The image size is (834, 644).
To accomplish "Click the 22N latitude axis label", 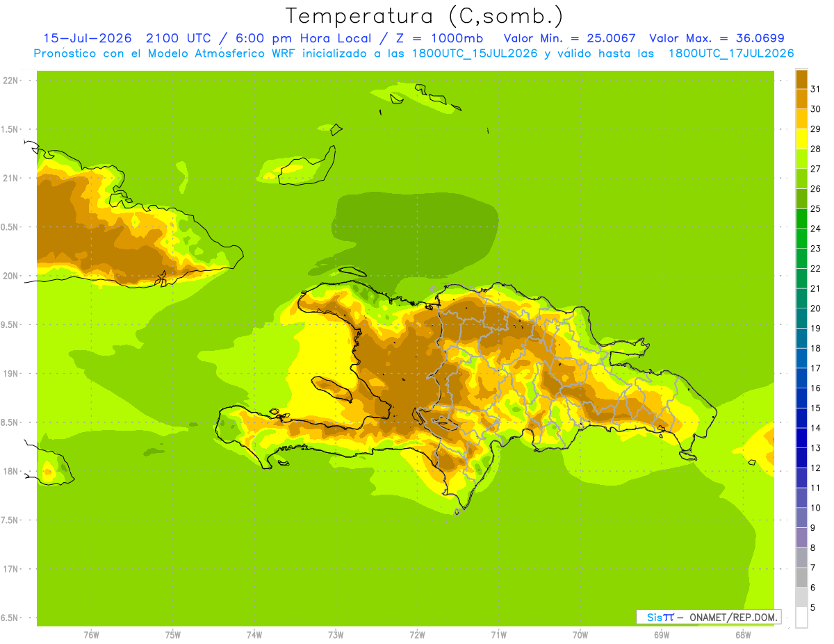I will [10, 81].
